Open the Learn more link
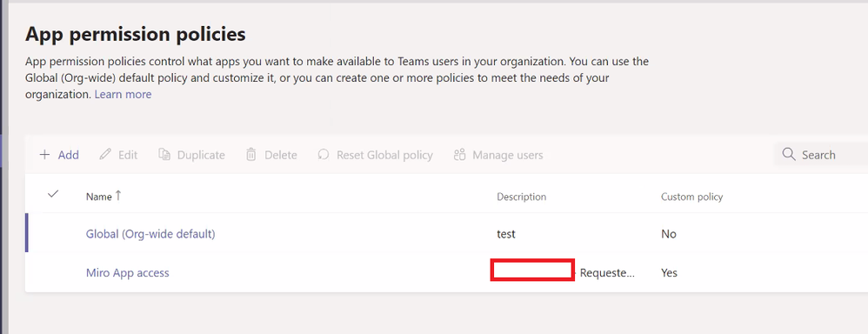This screenshot has width=868, height=334. pyautogui.click(x=123, y=94)
